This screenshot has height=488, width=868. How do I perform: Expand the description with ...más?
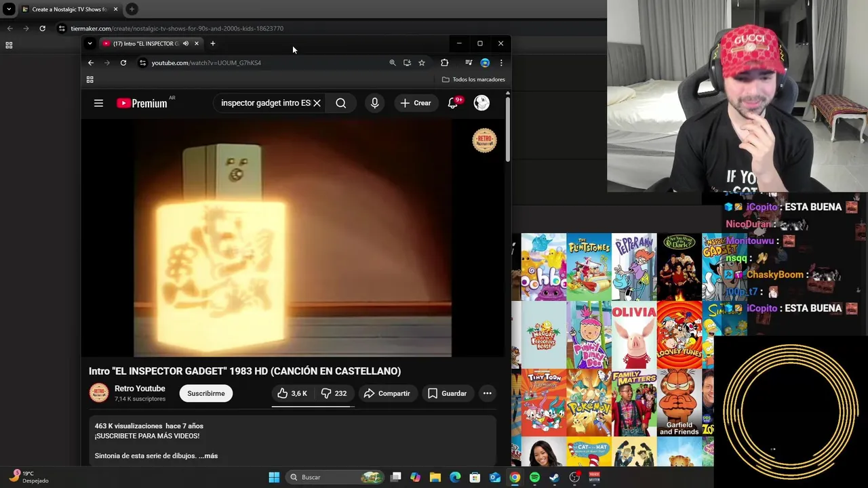pos(208,456)
